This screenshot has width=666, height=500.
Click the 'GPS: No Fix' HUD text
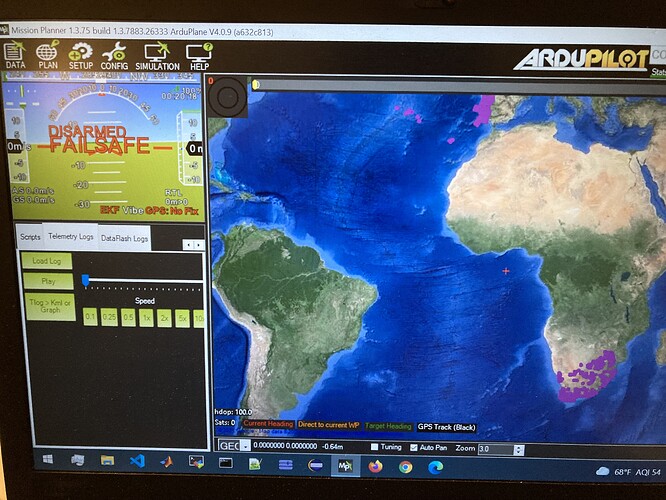(172, 211)
